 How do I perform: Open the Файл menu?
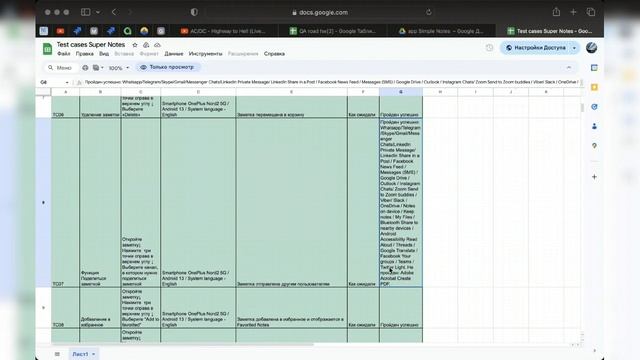[x=63, y=54]
